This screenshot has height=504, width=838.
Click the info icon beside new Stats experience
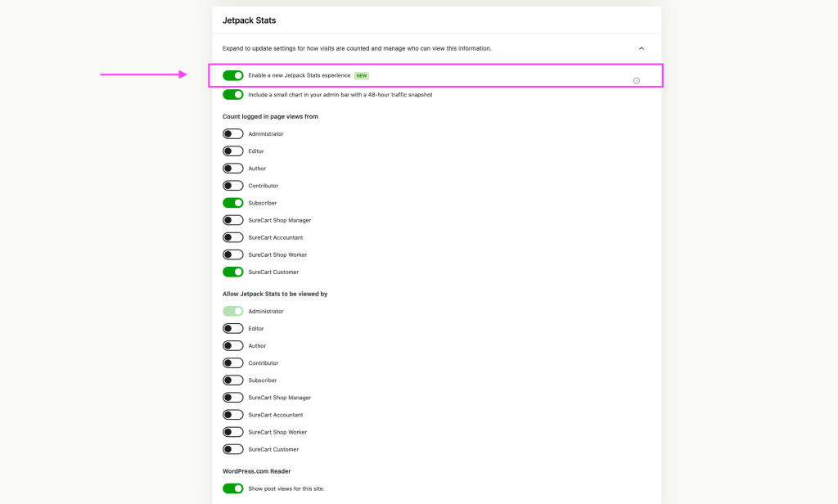click(637, 80)
